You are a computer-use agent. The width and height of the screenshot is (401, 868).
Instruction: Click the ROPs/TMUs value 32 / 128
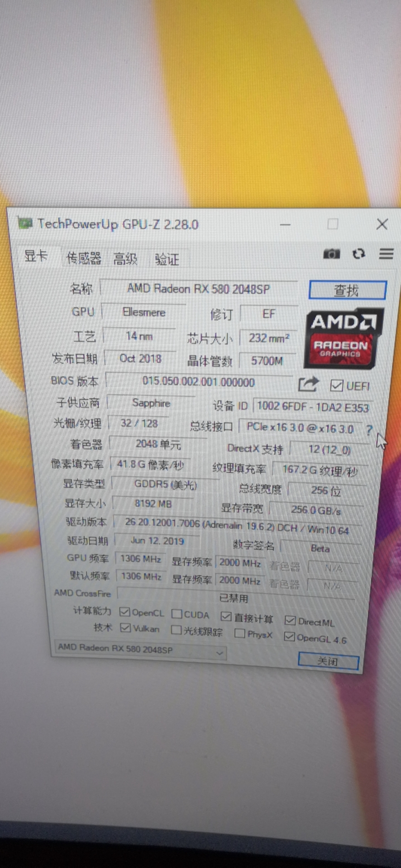point(139,423)
